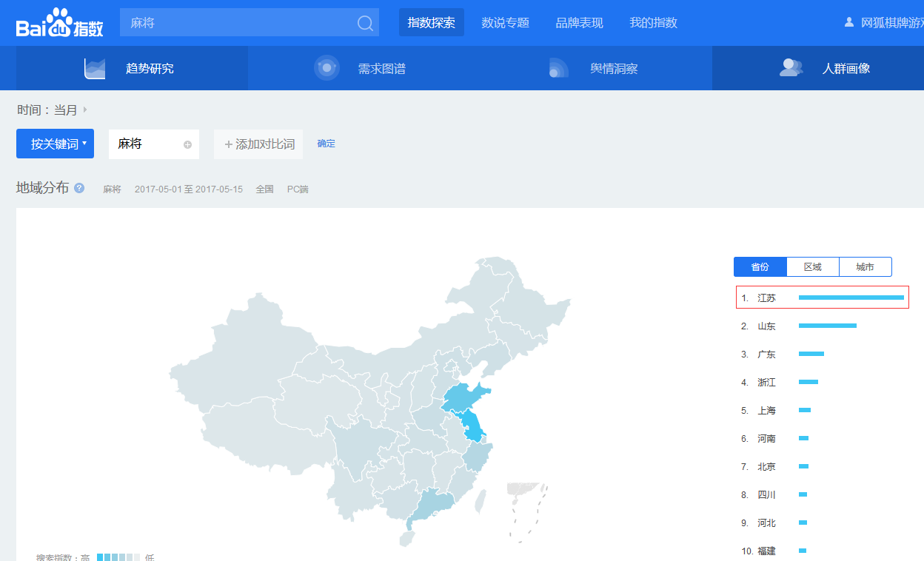
Task: Switch ranking to 区域 view
Action: pyautogui.click(x=812, y=266)
